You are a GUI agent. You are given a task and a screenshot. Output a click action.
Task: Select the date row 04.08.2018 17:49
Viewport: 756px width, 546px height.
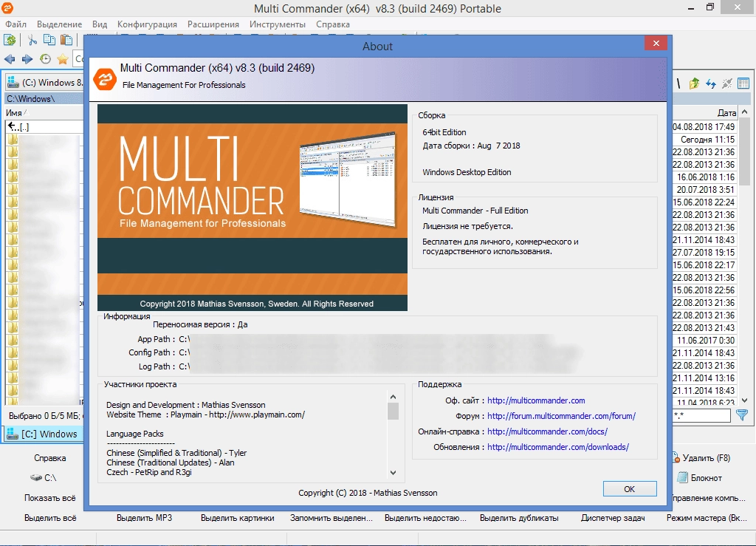click(x=704, y=127)
